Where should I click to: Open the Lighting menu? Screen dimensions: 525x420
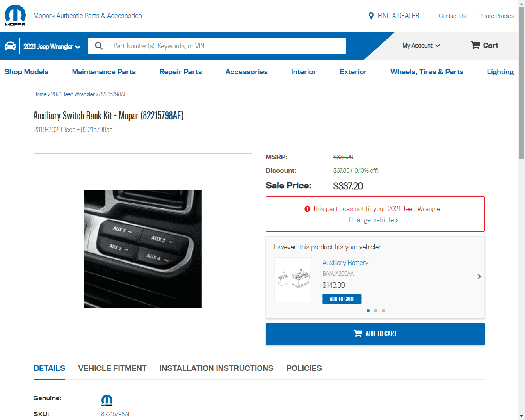(x=500, y=72)
